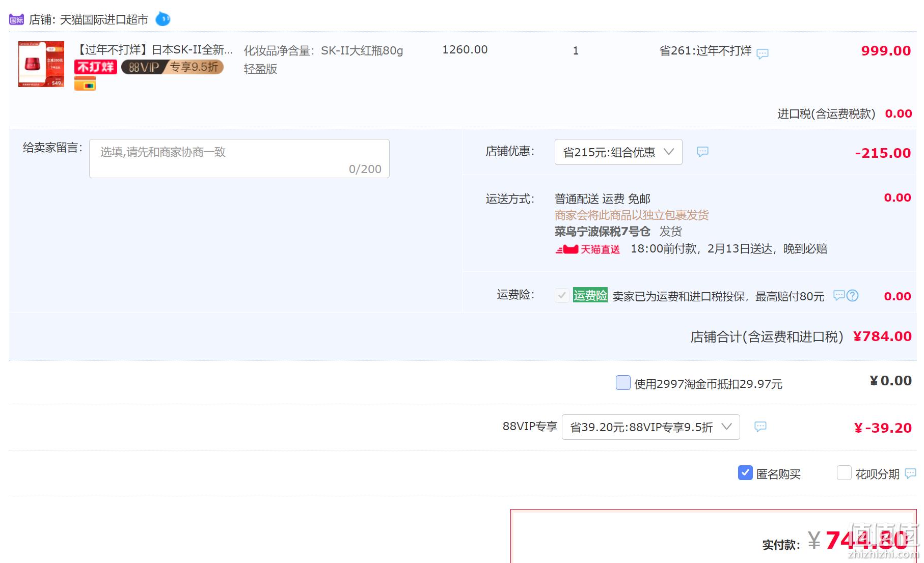924x563 pixels.
Task: Click the credit card icon under product title
Action: click(x=85, y=83)
